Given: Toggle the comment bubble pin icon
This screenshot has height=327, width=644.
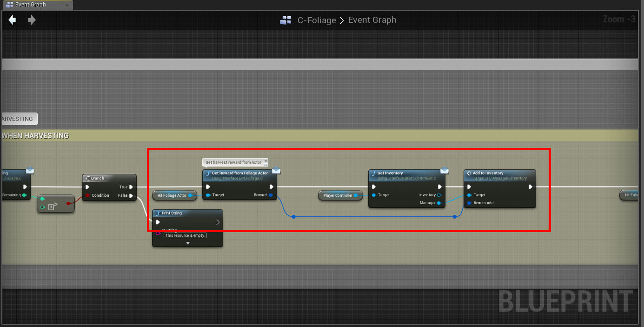Looking at the screenshot, I should (x=266, y=161).
